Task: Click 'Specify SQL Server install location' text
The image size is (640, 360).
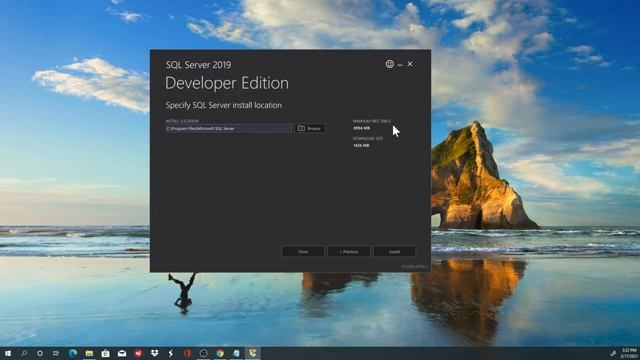Action: pyautogui.click(x=224, y=105)
